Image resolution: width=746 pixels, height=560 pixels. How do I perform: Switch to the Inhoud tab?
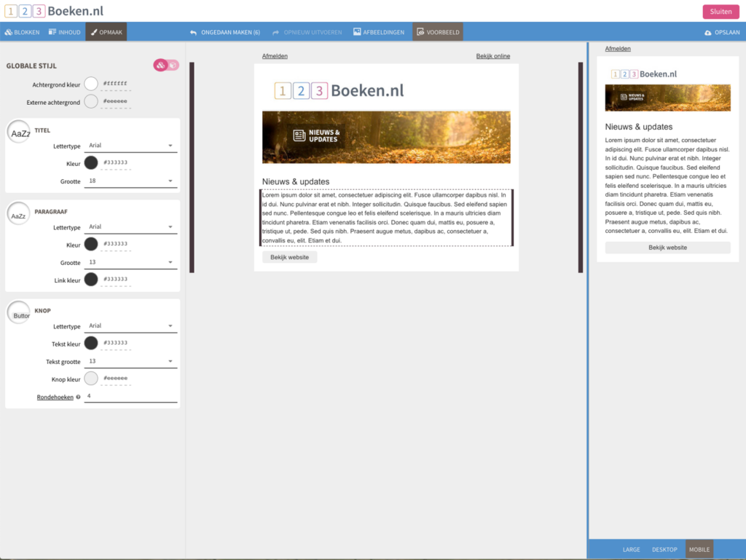click(x=64, y=32)
